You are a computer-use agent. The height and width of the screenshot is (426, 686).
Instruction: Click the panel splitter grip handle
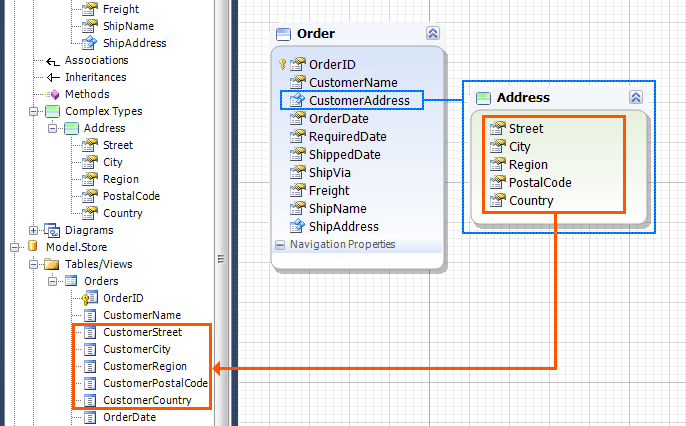(x=221, y=258)
